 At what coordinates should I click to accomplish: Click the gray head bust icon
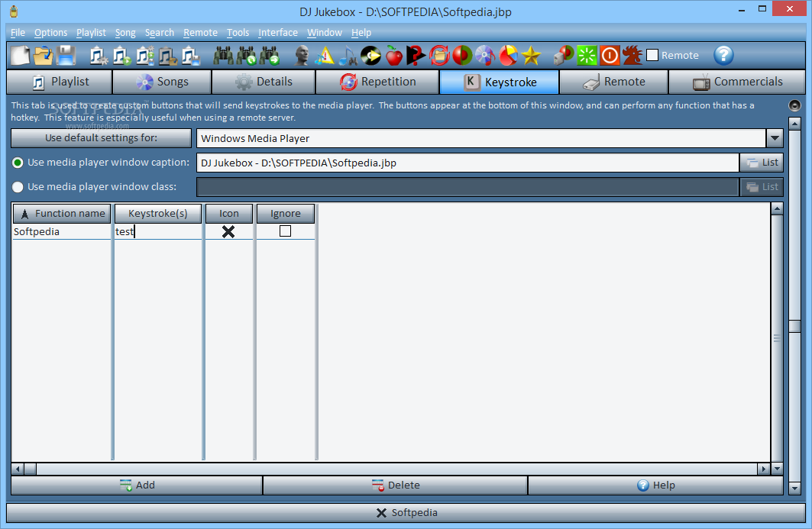click(x=302, y=56)
